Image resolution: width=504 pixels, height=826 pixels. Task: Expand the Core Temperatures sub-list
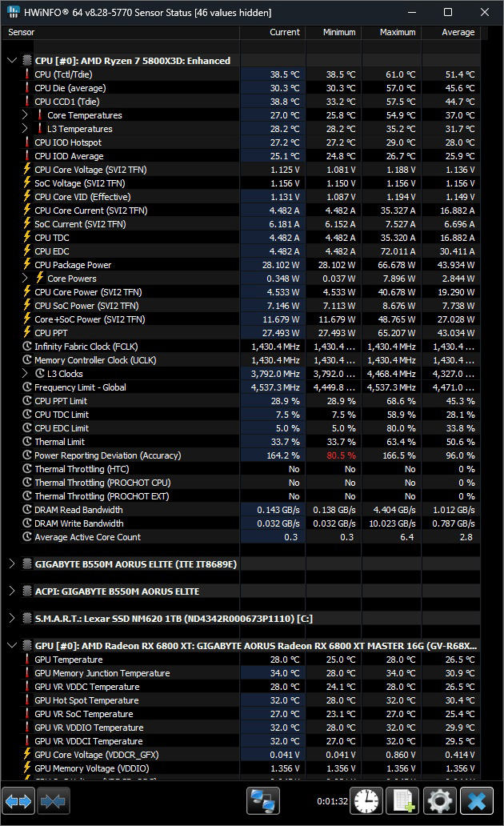(26, 115)
